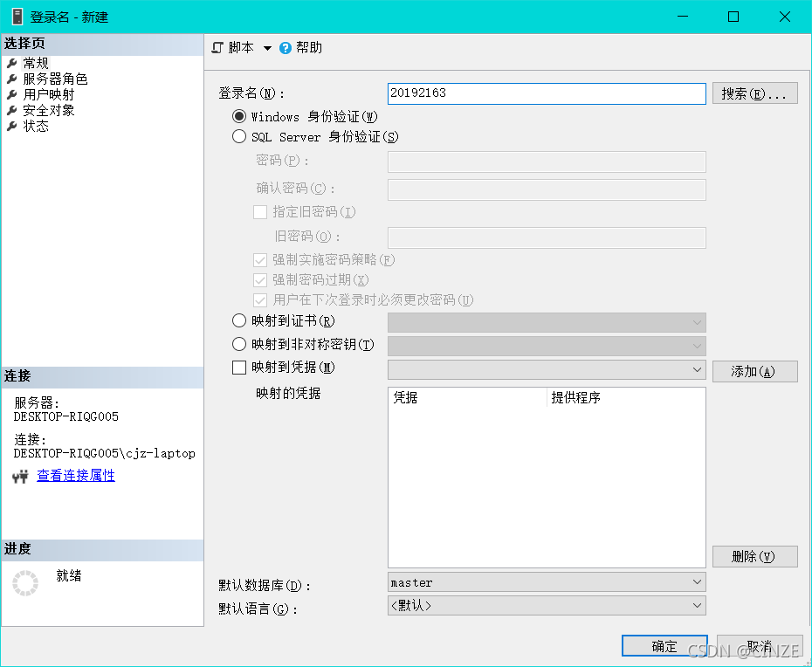Click the 确认密码 field
This screenshot has width=812, height=667.
point(547,189)
